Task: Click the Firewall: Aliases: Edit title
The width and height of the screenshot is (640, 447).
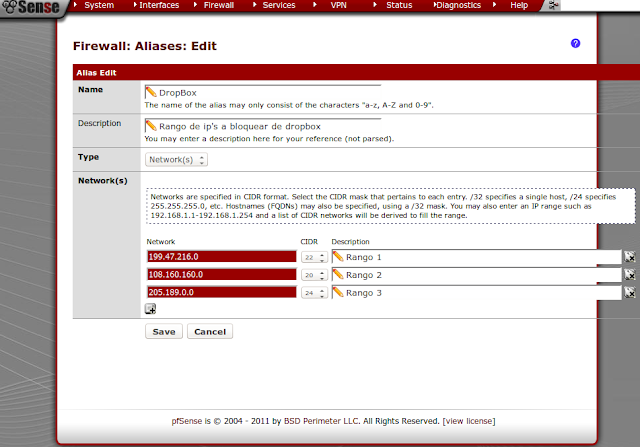Action: 145,46
